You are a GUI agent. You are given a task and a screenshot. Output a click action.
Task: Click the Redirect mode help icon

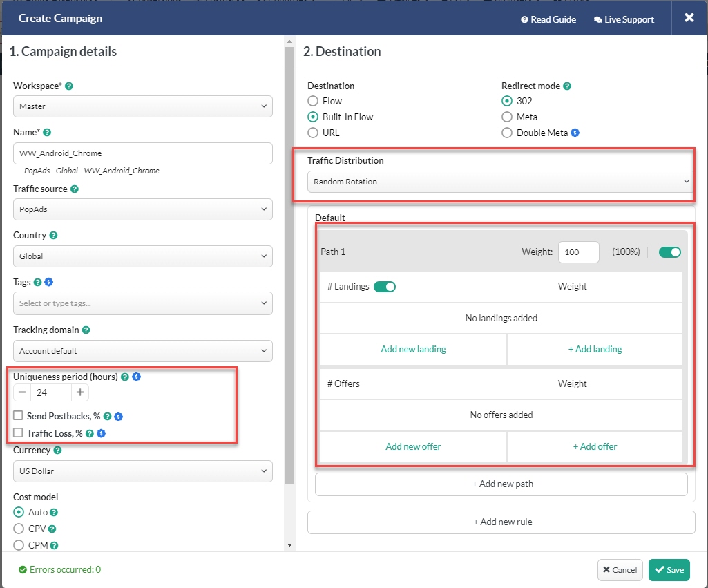(567, 86)
